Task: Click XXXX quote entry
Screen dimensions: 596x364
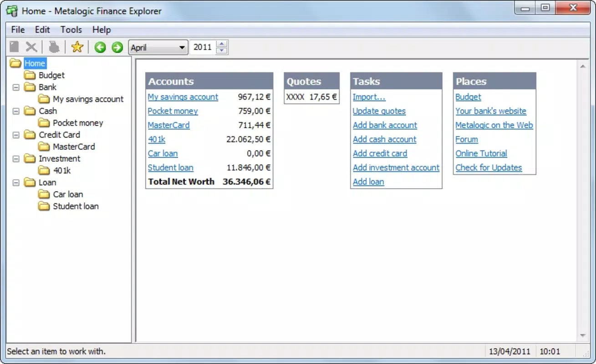Action: pos(295,97)
